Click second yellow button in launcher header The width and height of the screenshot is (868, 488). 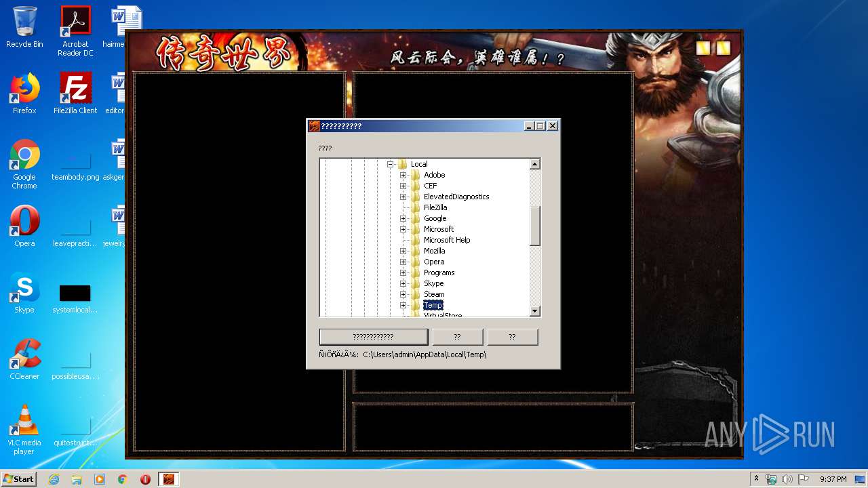click(x=724, y=48)
